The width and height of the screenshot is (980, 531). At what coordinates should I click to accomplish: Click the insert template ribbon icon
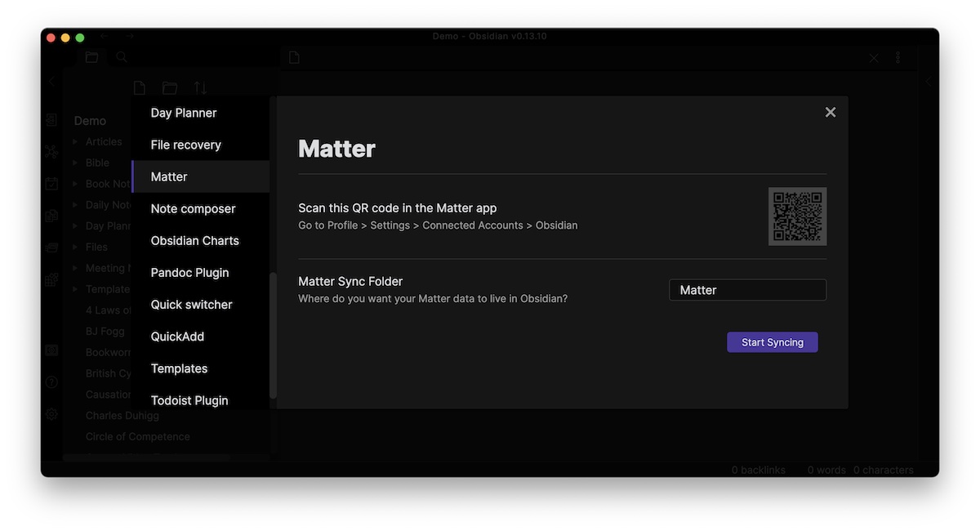click(x=51, y=216)
